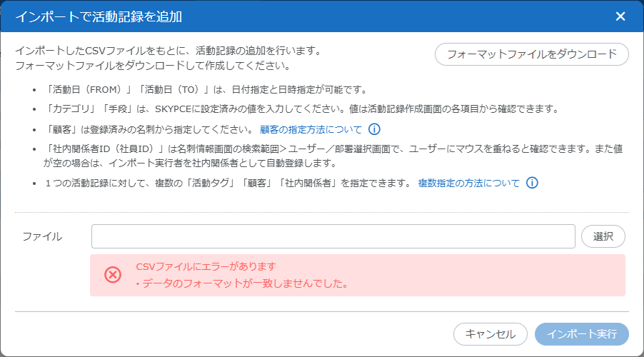The image size is (644, 357).
Task: Click the red error circle icon
Action: [x=113, y=275]
